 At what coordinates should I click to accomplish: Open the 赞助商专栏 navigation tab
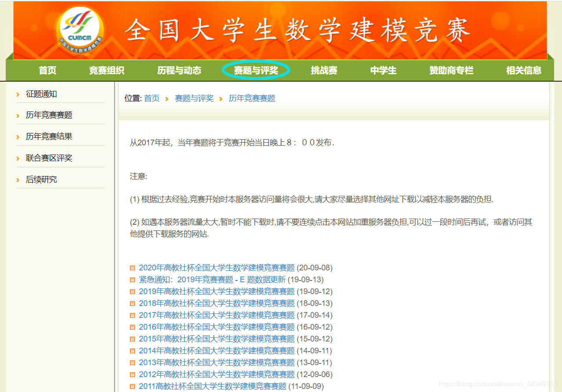pyautogui.click(x=451, y=70)
